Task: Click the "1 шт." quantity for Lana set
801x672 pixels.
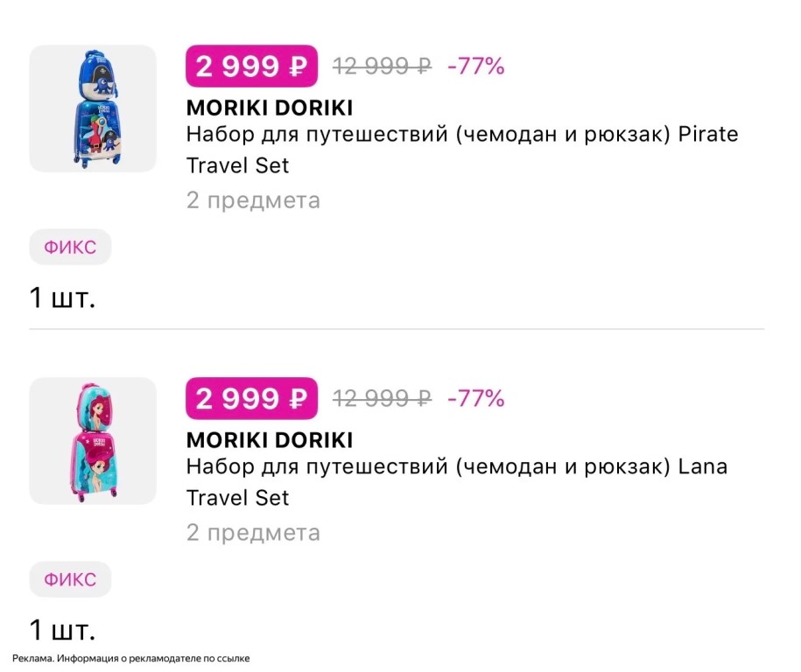Action: coord(62,629)
